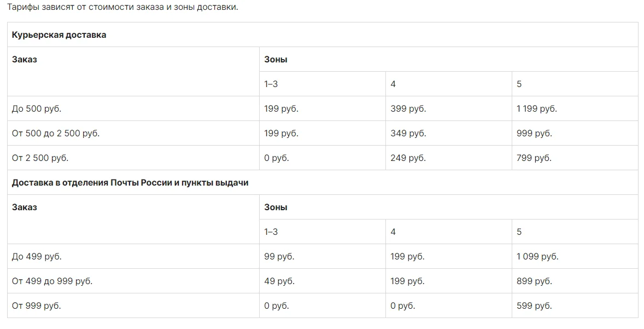This screenshot has width=644, height=329.
Task: Select the "799 руб." zone 5 cell
Action: tap(534, 158)
